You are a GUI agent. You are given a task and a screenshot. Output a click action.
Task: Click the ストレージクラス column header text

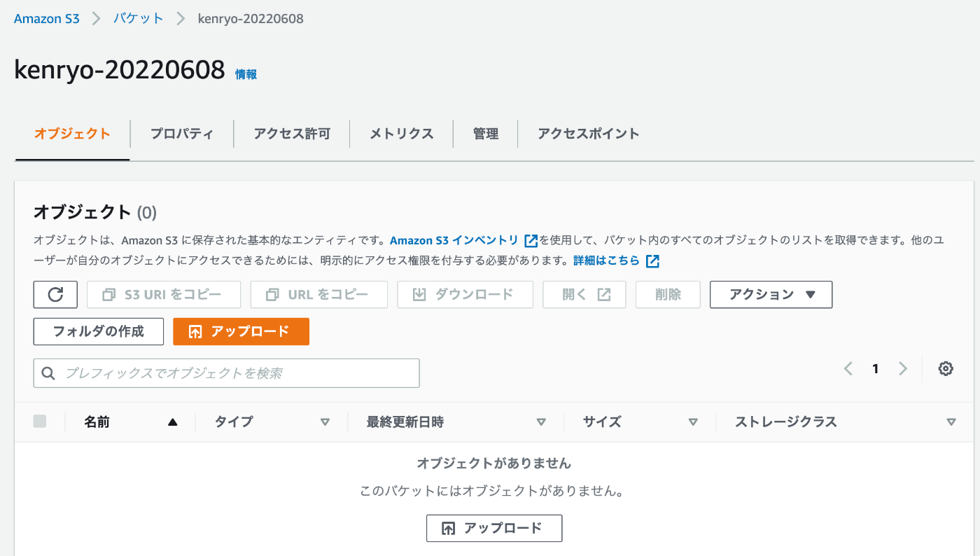pos(786,422)
